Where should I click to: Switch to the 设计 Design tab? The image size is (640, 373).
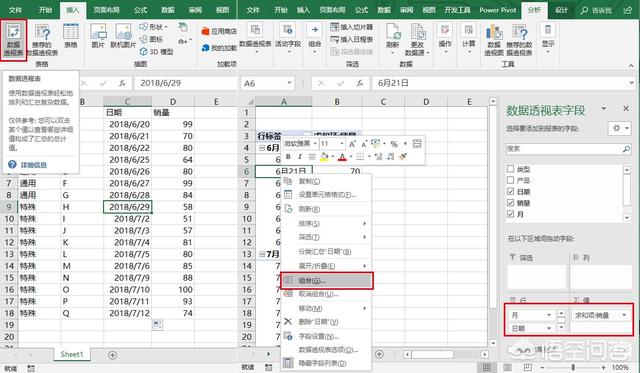pos(561,10)
